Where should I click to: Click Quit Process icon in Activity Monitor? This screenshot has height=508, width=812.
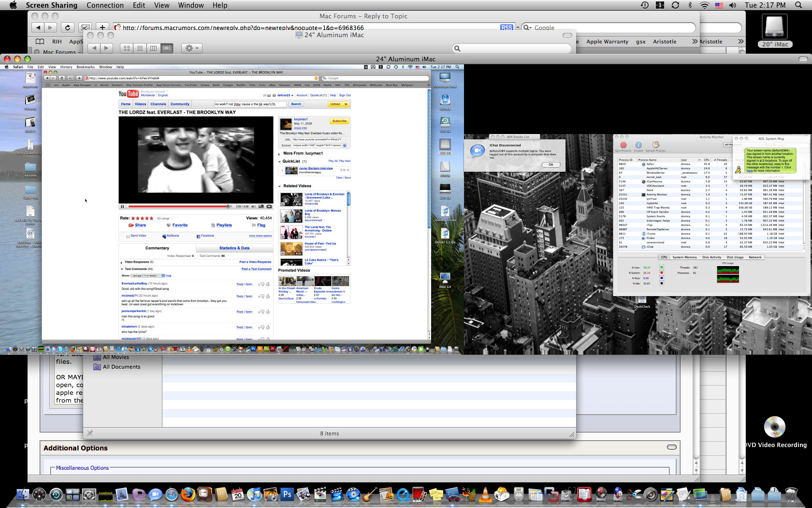coord(623,145)
